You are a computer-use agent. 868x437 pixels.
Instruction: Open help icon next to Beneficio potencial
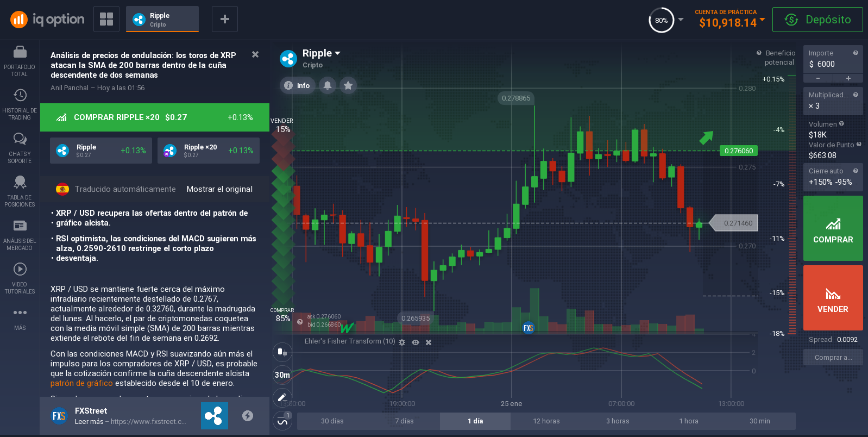(759, 53)
